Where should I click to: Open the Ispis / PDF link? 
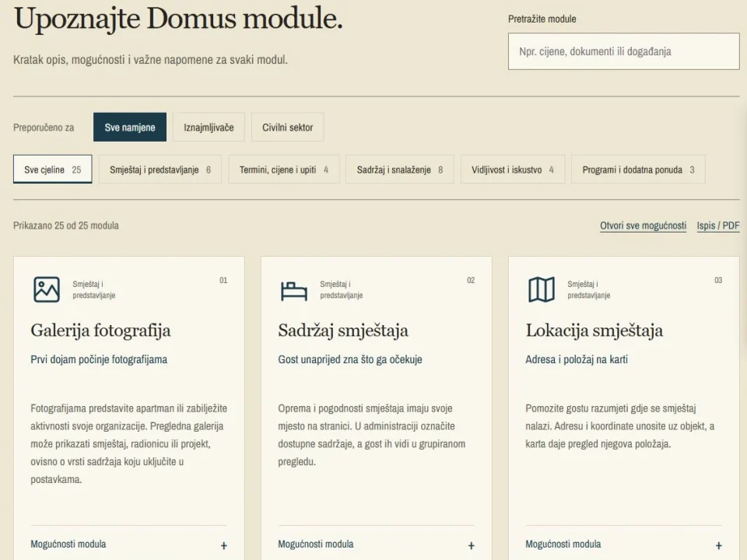click(x=718, y=226)
